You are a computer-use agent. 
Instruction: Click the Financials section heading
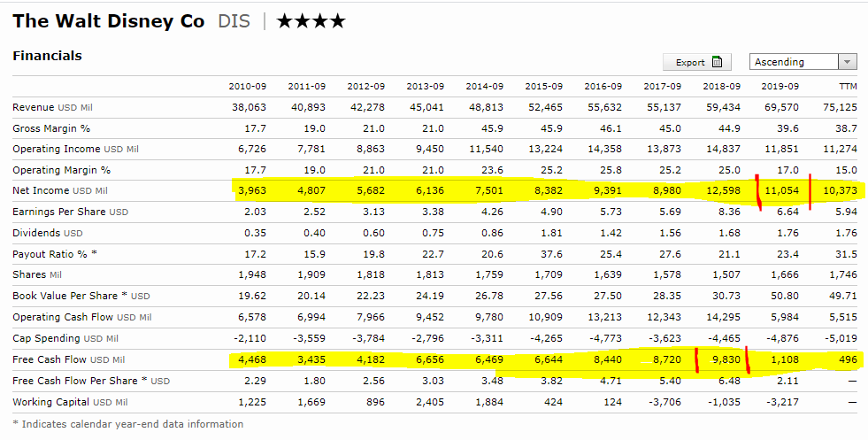click(47, 56)
